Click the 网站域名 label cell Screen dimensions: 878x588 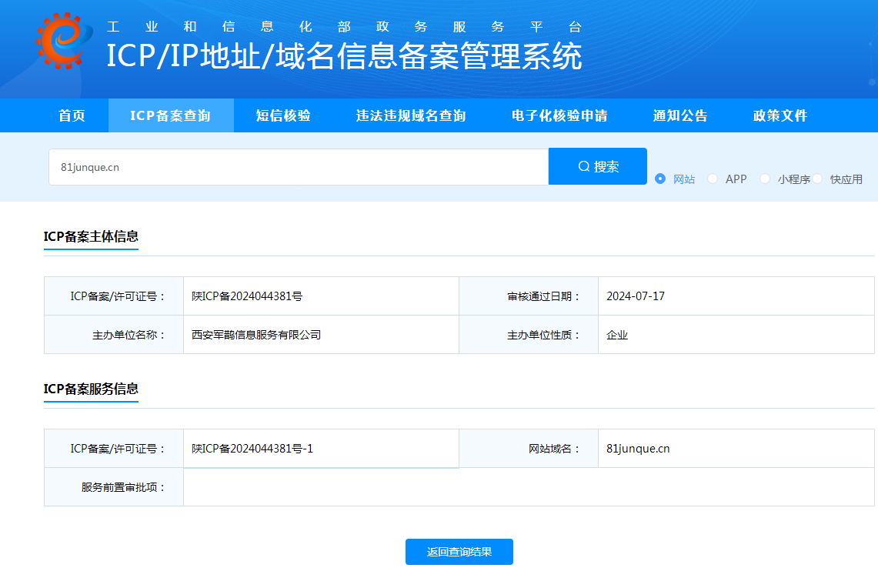coord(529,449)
